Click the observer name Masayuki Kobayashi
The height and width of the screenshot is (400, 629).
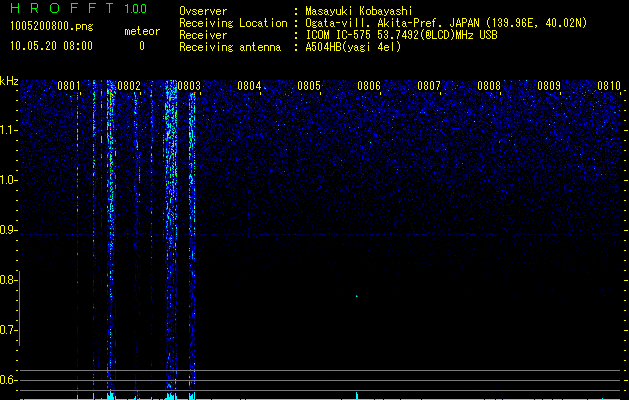coord(359,11)
